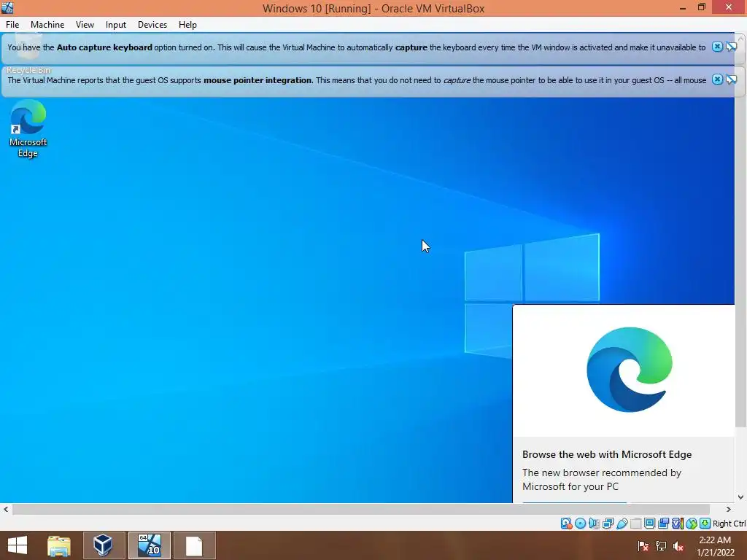Select the Microsoft Edge desktop shortcut
The width and height of the screenshot is (747, 560).
[x=28, y=128]
